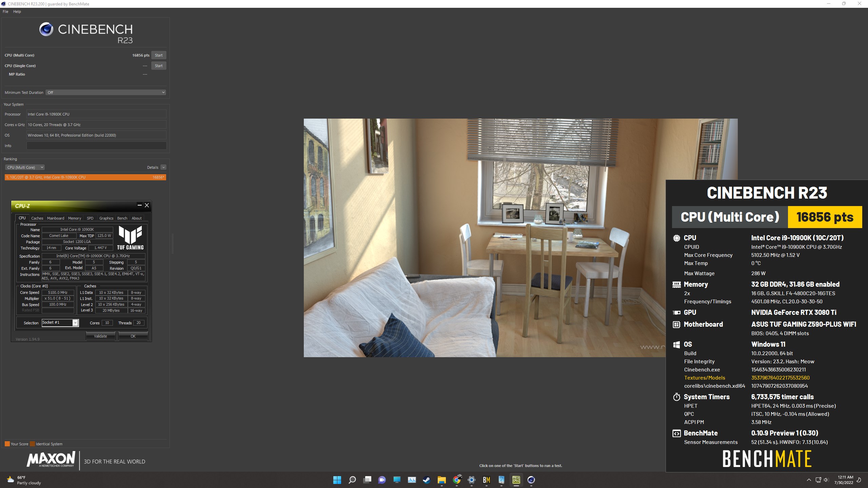Click the OK button in CPU-Z
The width and height of the screenshot is (868, 488).
tap(133, 336)
